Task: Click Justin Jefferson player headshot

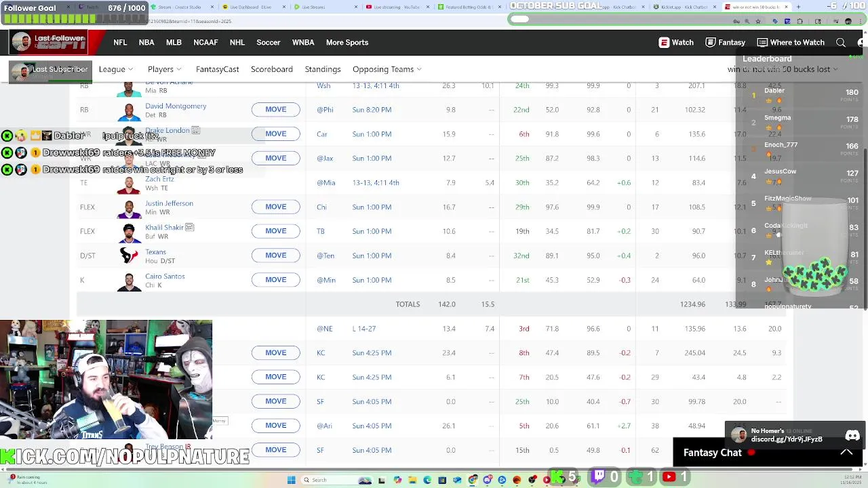Action: click(129, 207)
